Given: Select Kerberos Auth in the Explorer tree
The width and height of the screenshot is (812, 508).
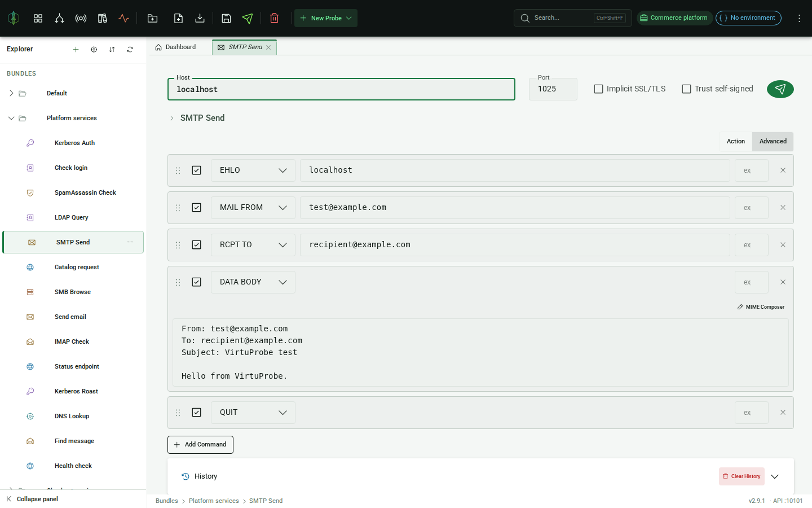Looking at the screenshot, I should tap(73, 143).
